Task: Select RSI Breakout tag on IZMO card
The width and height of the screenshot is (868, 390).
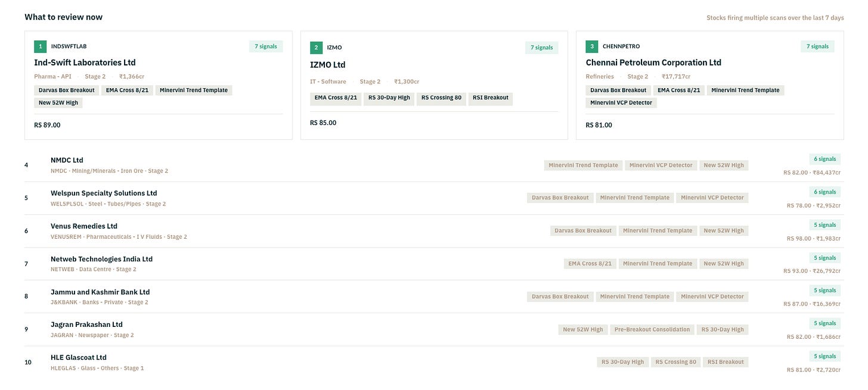Action: pyautogui.click(x=491, y=98)
